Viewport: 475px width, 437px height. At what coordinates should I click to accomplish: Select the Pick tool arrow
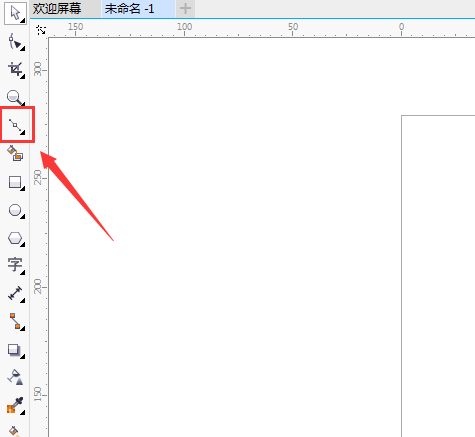15,13
